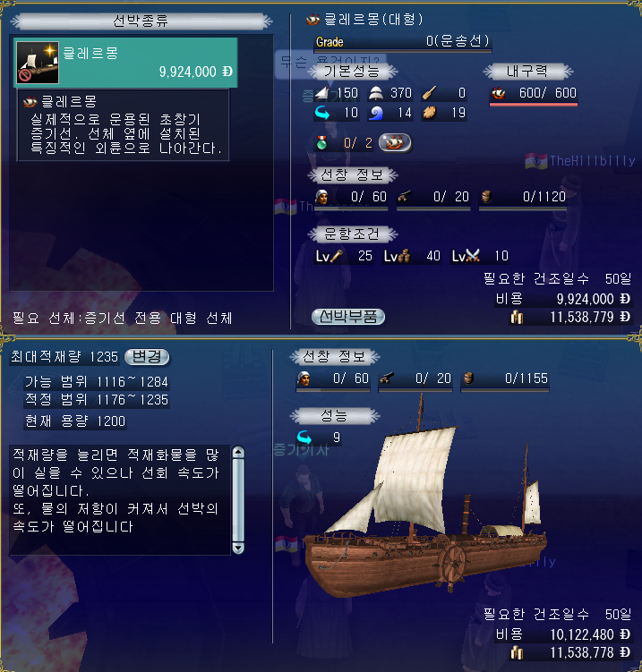Click the scrollbar up arrow in the description box
Viewport: 642px width, 672px height.
coord(238,453)
